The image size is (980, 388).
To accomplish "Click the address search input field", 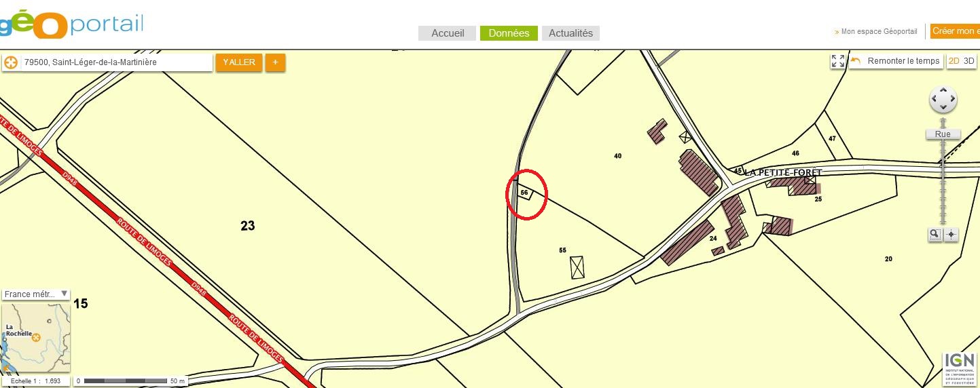I will pyautogui.click(x=116, y=62).
